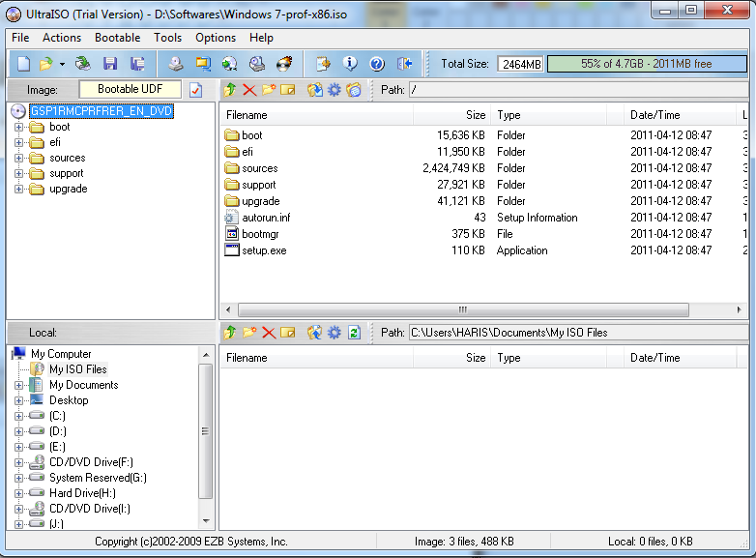Select bootmgr in the image file list
The height and width of the screenshot is (558, 756).
tap(260, 234)
